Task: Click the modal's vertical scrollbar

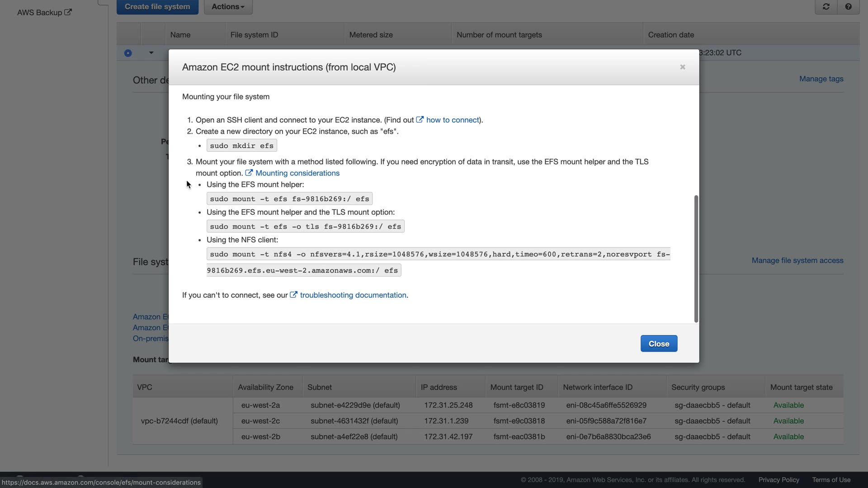Action: coord(696,258)
